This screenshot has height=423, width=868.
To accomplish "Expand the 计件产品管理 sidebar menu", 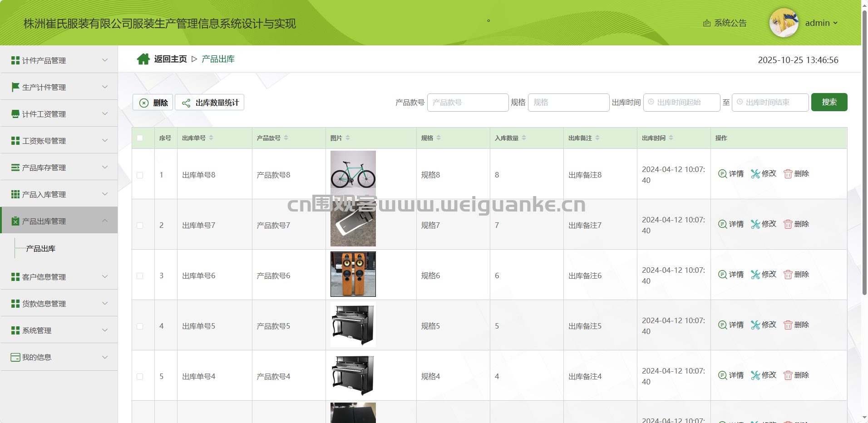I will click(59, 60).
